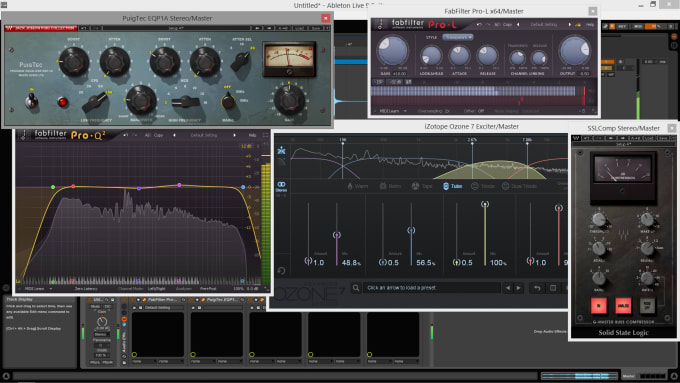The height and width of the screenshot is (383, 680).
Task: Click Copy in Pro-L header
Action: coord(507,25)
